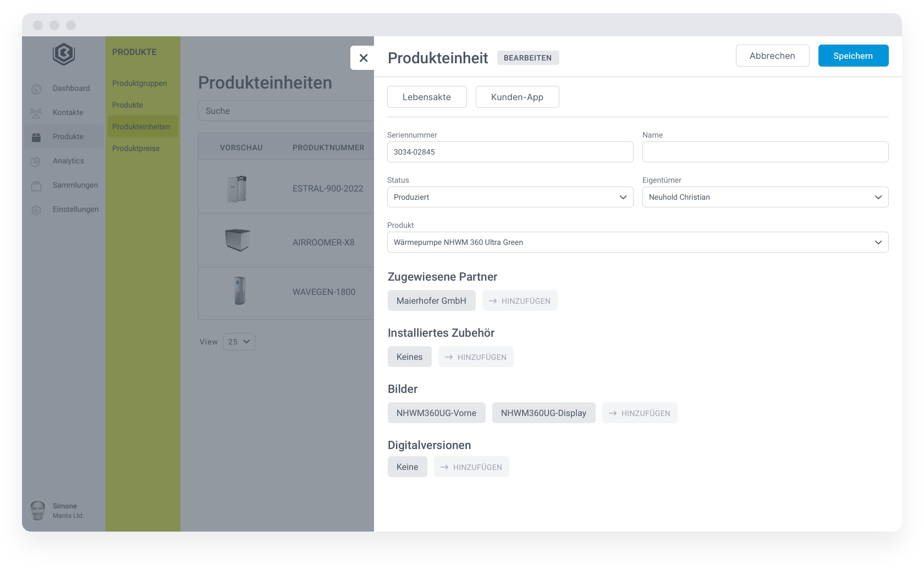The height and width of the screenshot is (569, 924).
Task: Open the Produkt dropdown for Wärmepumpe NHWM 360
Action: click(x=637, y=242)
